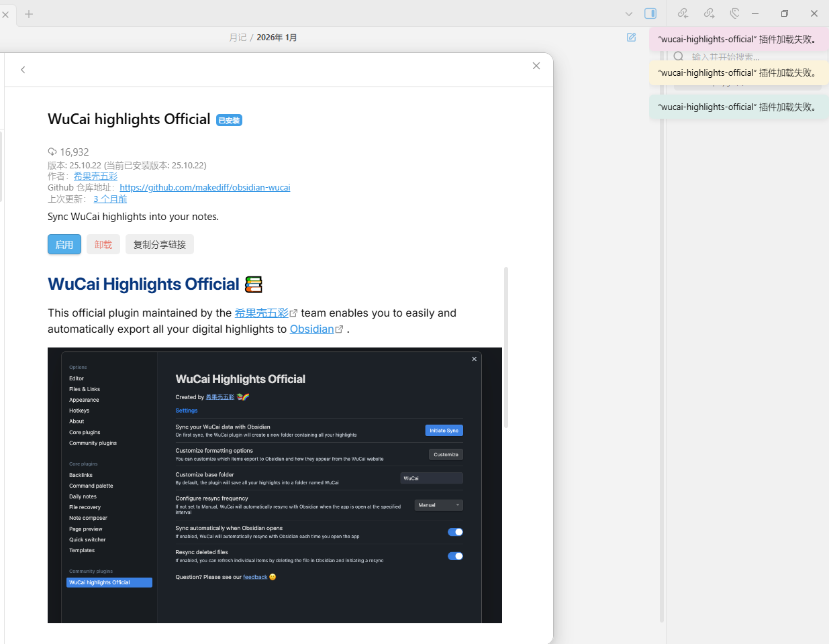Close the WuCai plugin details dialog
Viewport: 829px width, 644px height.
click(536, 66)
